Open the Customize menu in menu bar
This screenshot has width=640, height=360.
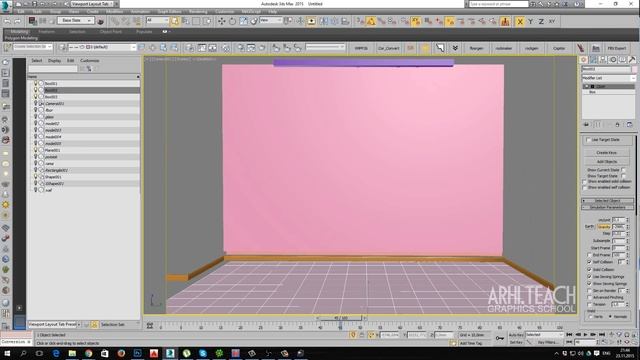(224, 12)
